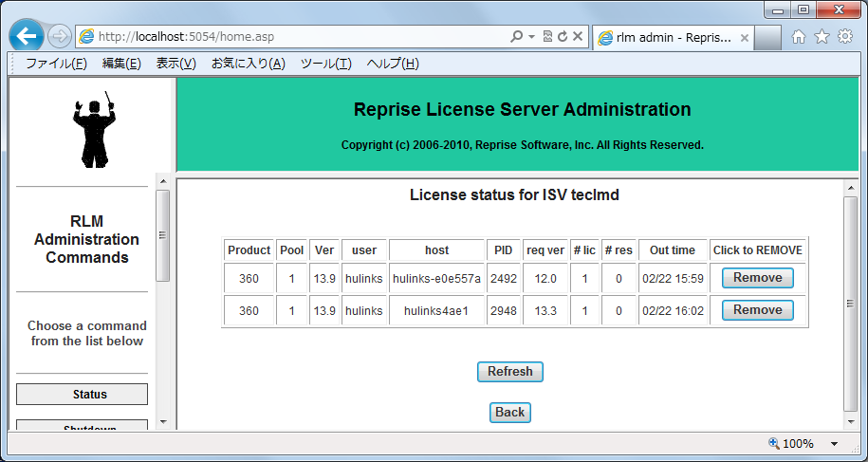Click the left panel scroll up arrow
The height and width of the screenshot is (462, 868).
point(163,181)
